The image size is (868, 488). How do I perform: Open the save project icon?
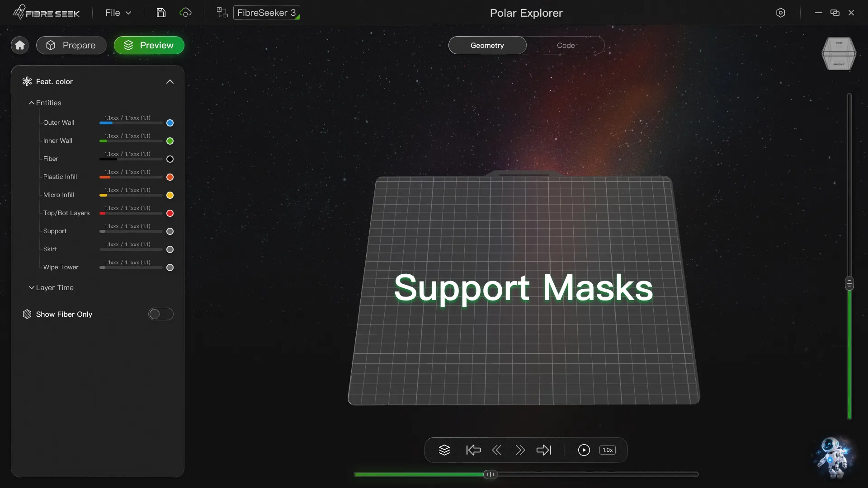(161, 13)
